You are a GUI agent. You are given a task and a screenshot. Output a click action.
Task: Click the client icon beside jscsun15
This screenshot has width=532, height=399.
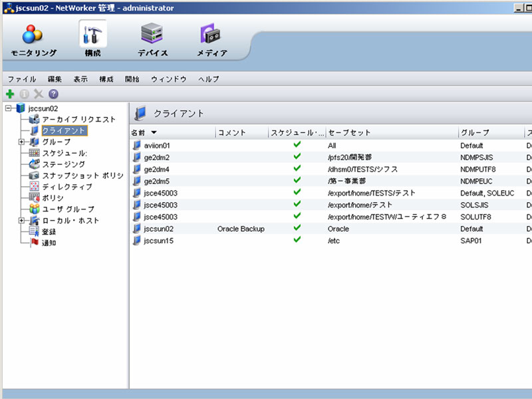click(x=137, y=240)
